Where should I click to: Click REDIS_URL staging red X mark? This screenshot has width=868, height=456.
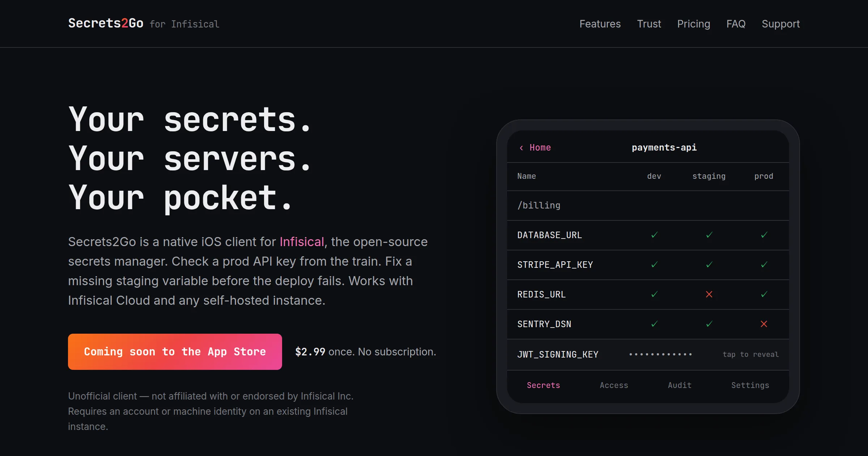click(x=709, y=294)
